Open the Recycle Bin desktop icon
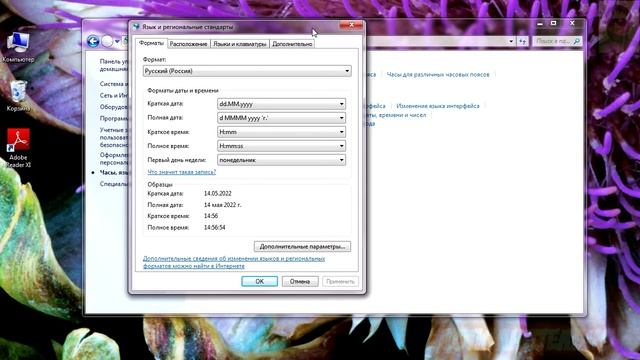Screen dimensions: 640x360 [x=18, y=96]
